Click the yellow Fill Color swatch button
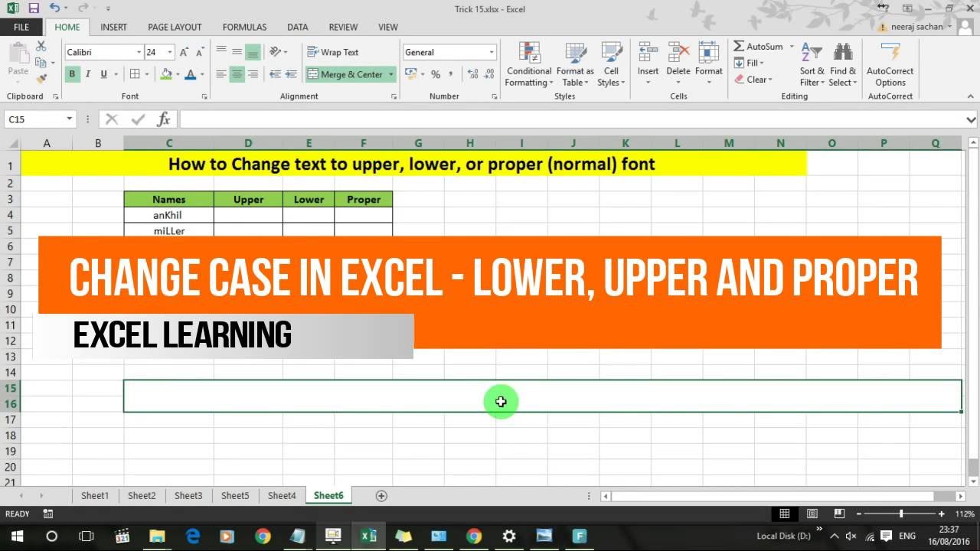Image resolution: width=980 pixels, height=551 pixels. (165, 74)
